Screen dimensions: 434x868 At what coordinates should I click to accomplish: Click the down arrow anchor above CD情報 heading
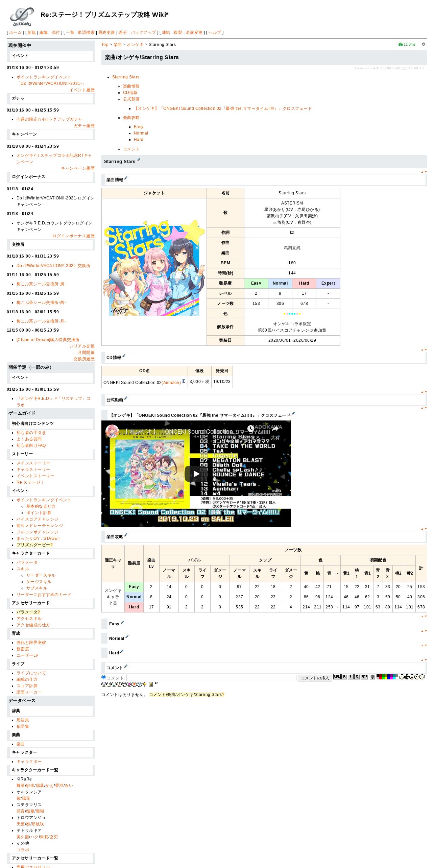426,350
